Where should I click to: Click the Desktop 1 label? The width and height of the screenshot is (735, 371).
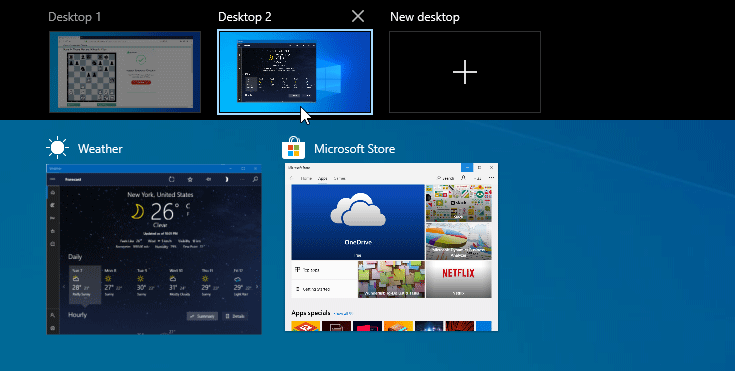[x=75, y=17]
